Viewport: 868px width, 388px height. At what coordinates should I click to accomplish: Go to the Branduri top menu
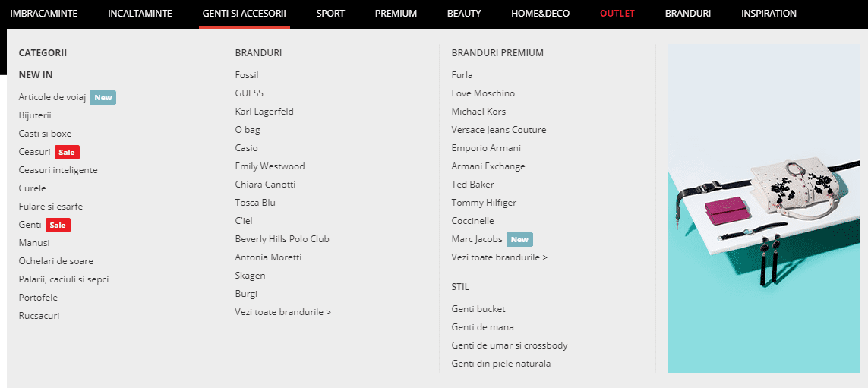coord(687,14)
